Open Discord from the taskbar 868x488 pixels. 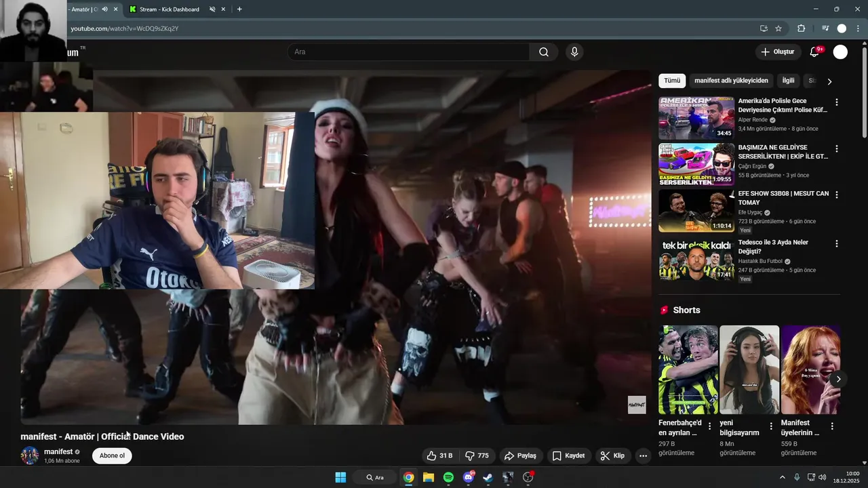coord(469,477)
